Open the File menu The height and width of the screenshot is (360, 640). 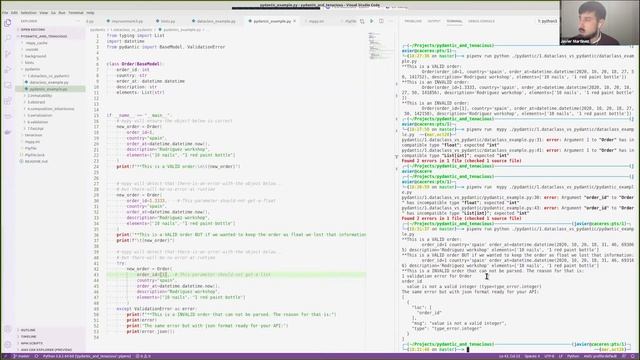5,13
